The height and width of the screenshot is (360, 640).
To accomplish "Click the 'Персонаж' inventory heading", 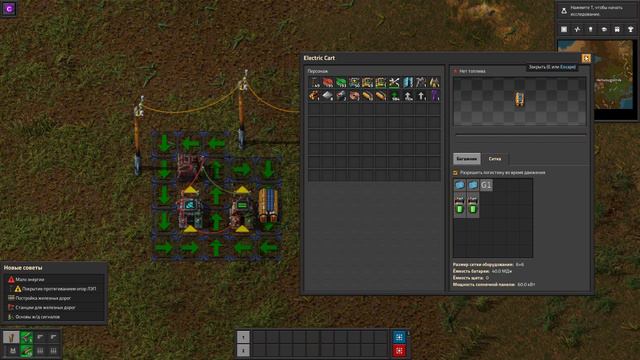I will point(318,71).
